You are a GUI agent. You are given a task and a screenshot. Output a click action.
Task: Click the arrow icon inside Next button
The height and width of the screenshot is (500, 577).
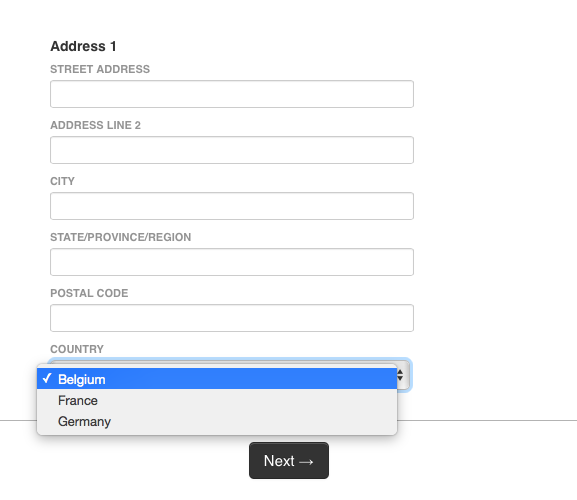pyautogui.click(x=306, y=462)
